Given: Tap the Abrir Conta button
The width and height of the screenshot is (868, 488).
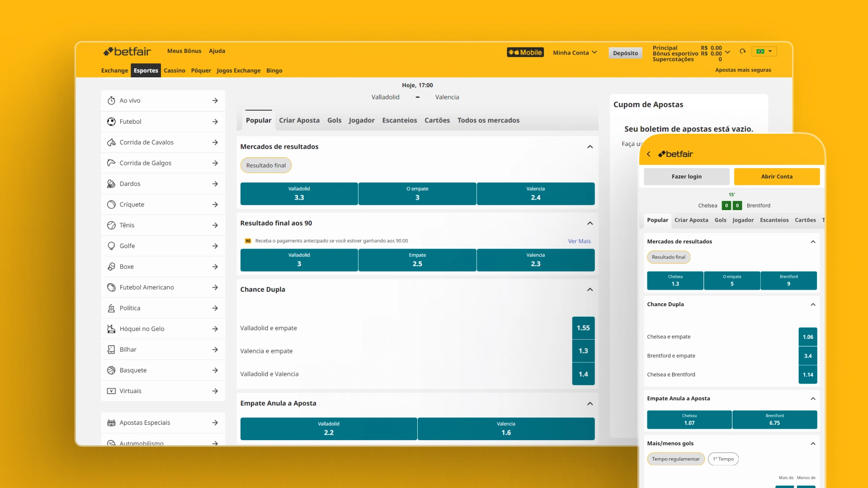Looking at the screenshot, I should (777, 177).
